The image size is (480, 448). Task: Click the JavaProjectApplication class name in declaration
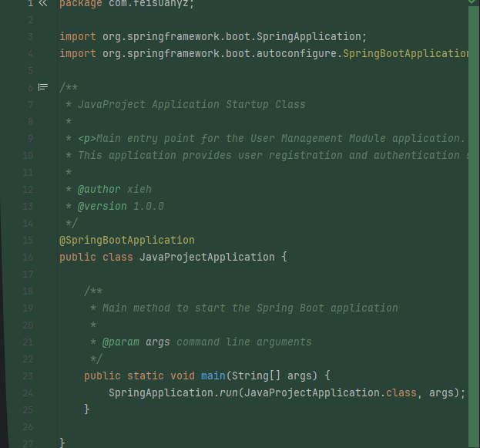[x=206, y=257]
